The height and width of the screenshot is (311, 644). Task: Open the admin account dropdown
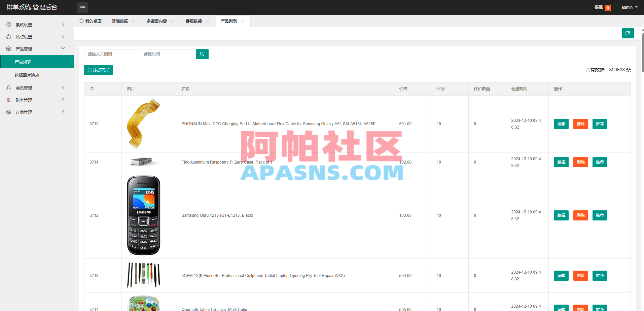pos(629,7)
